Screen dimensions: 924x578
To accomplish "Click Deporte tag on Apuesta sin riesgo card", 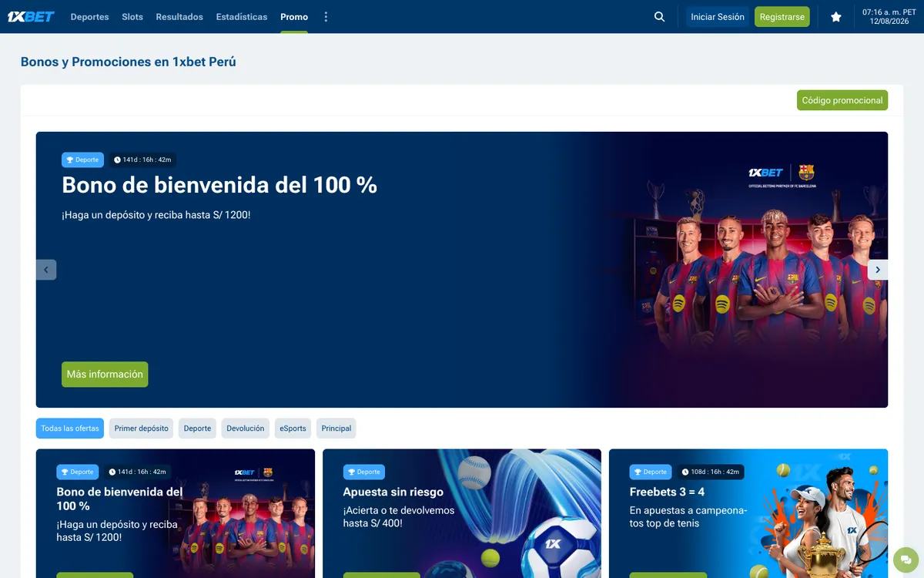I will tap(363, 472).
